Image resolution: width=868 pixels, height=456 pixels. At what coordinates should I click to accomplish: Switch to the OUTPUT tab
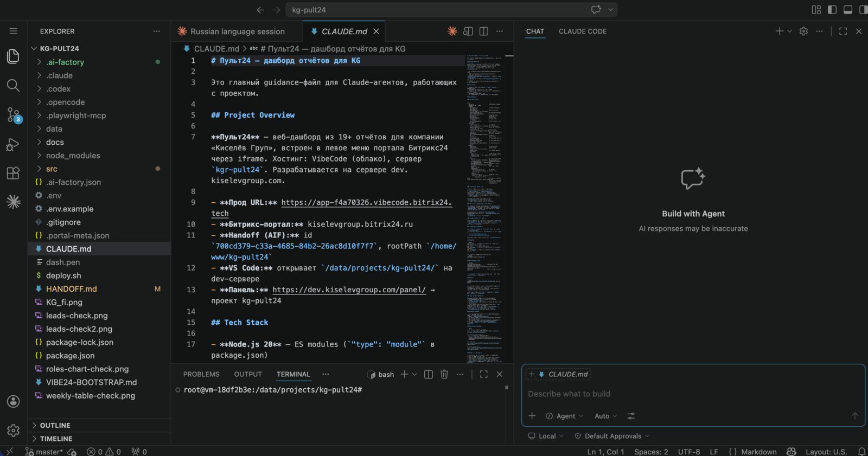[248, 374]
